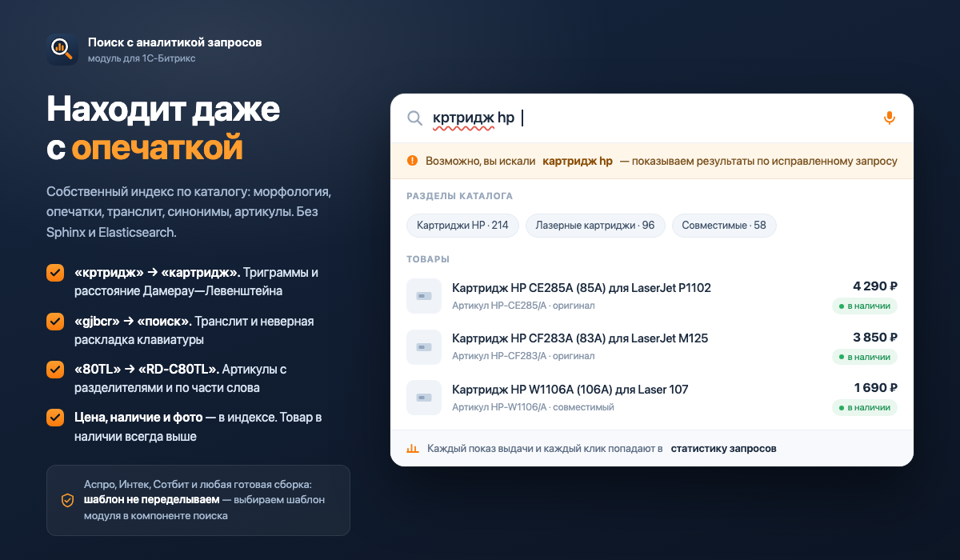Click 'в наличии' badge for CF283A cartridge
Image resolution: width=960 pixels, height=560 pixels.
[x=865, y=357]
